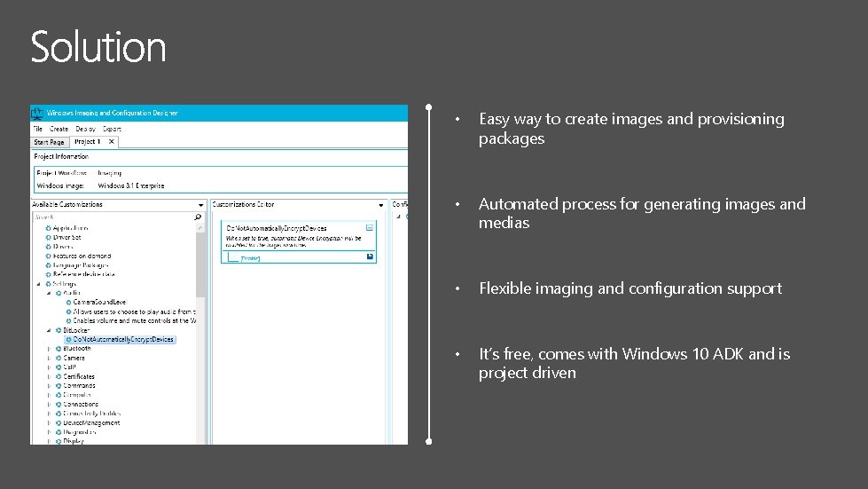This screenshot has height=489, width=868.
Task: Click the Imaging project workflow value
Action: click(x=110, y=173)
